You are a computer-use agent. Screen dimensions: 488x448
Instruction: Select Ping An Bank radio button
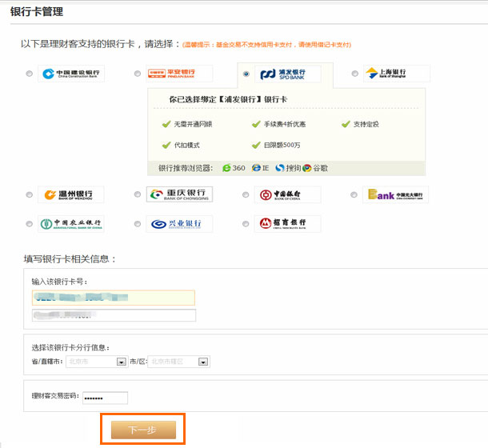tap(138, 74)
